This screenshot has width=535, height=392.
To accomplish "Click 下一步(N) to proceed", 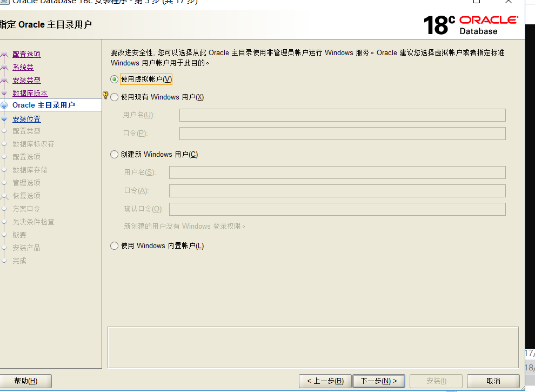I will pos(379,381).
